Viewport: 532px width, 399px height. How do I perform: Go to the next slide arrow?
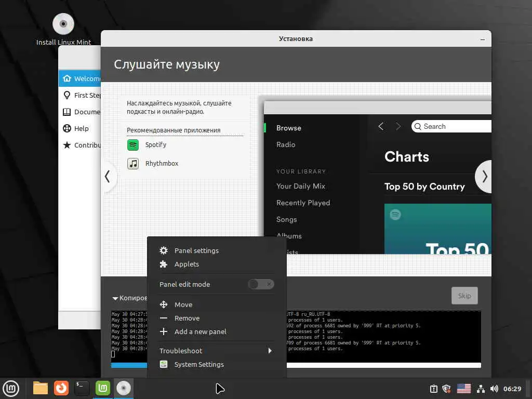tap(484, 177)
